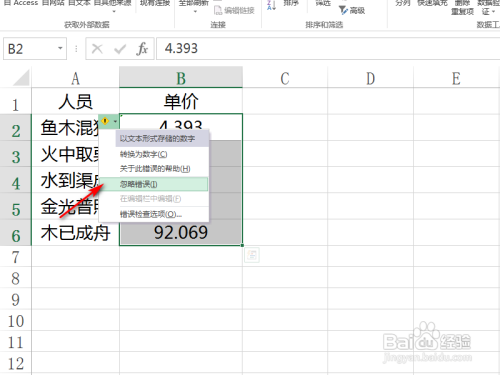This screenshot has height=375, width=500.
Task: Select row header 1
Action: 16,101
